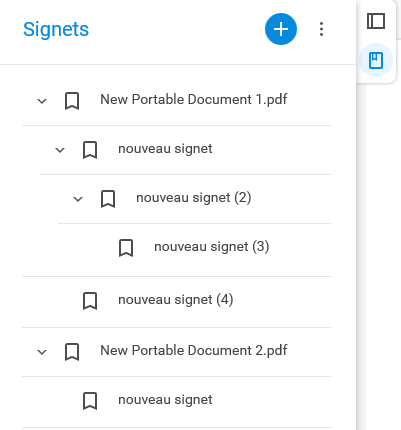Open the three-dot more options menu
This screenshot has height=430, width=401.
(x=321, y=29)
